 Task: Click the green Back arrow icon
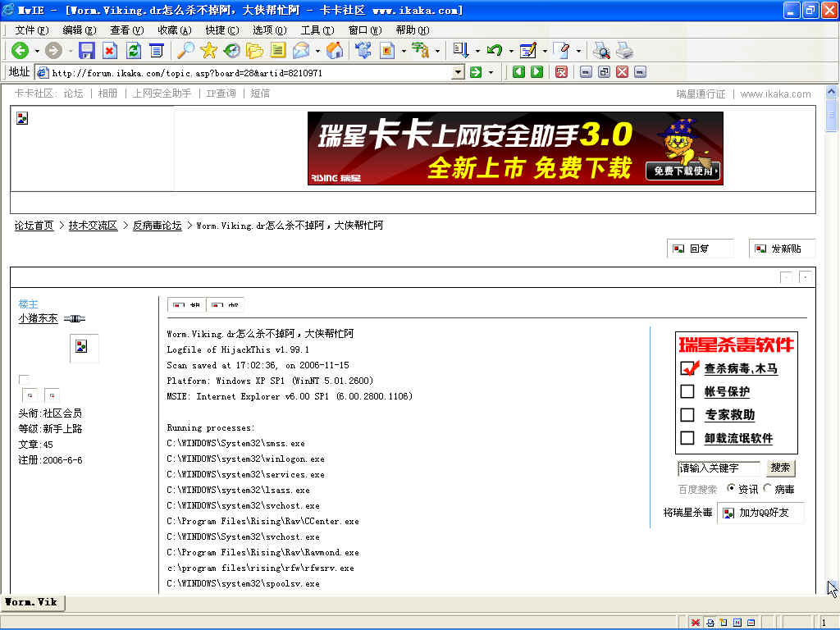(x=21, y=51)
